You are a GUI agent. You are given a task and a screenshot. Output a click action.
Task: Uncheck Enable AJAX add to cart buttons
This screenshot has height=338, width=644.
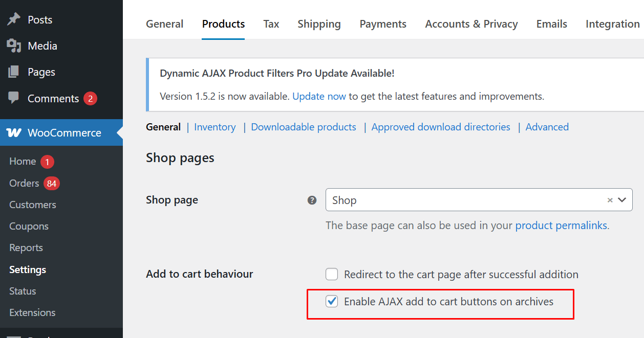332,302
